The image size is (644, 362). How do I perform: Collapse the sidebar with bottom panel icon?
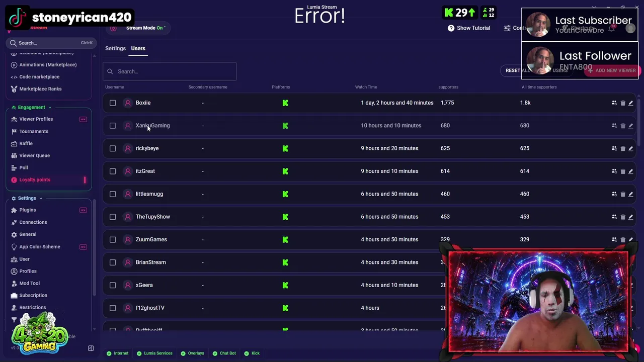pos(91,348)
